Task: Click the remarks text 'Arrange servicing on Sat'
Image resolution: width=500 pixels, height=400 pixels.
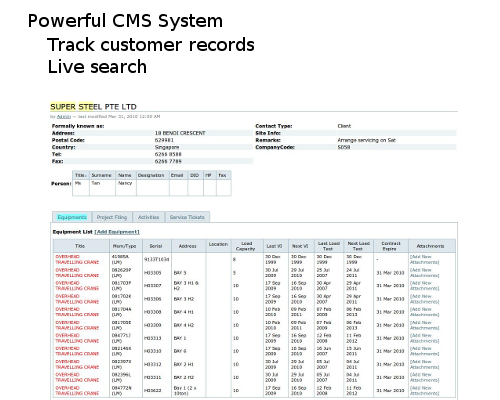Action: pyautogui.click(x=366, y=140)
